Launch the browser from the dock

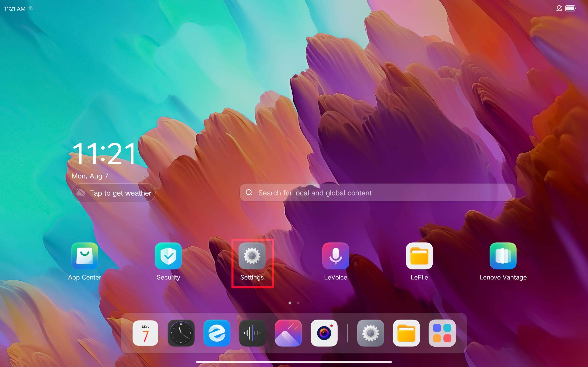click(217, 333)
